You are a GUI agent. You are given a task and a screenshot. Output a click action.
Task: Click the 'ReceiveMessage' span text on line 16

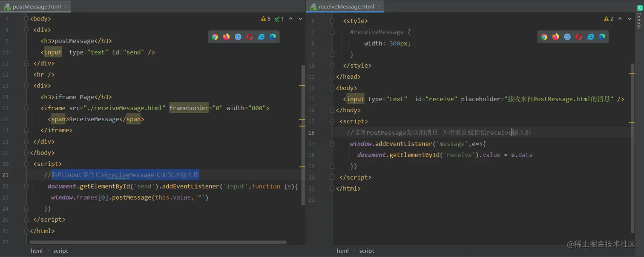tap(94, 119)
